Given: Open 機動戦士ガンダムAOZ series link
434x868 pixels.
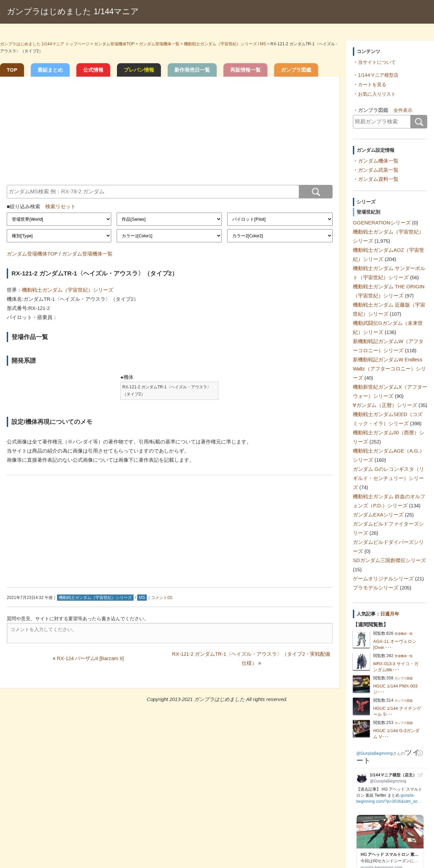Looking at the screenshot, I should [x=388, y=255].
